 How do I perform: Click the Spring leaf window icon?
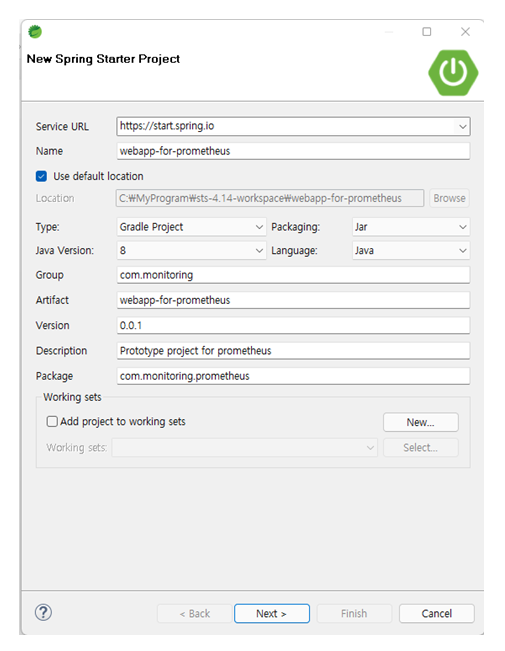(x=35, y=32)
